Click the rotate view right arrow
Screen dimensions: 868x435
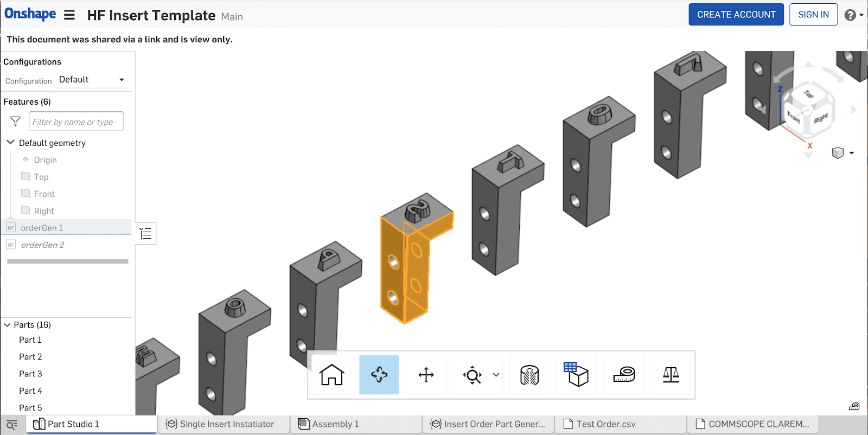(x=854, y=110)
